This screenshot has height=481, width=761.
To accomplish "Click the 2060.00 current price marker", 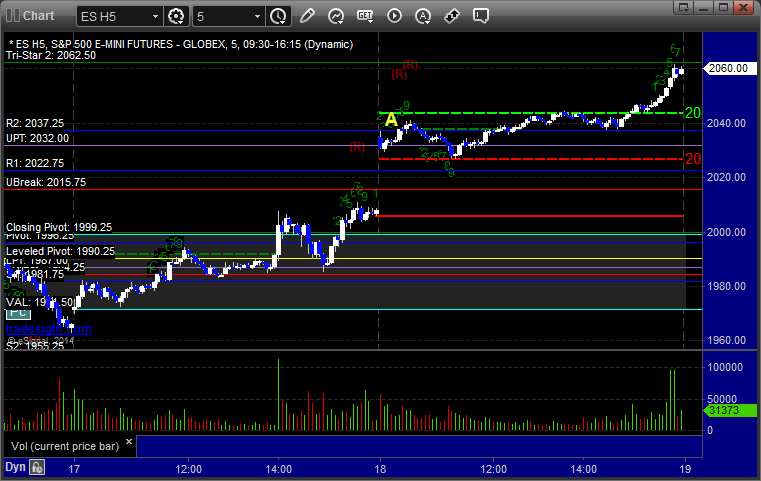I will tap(729, 68).
